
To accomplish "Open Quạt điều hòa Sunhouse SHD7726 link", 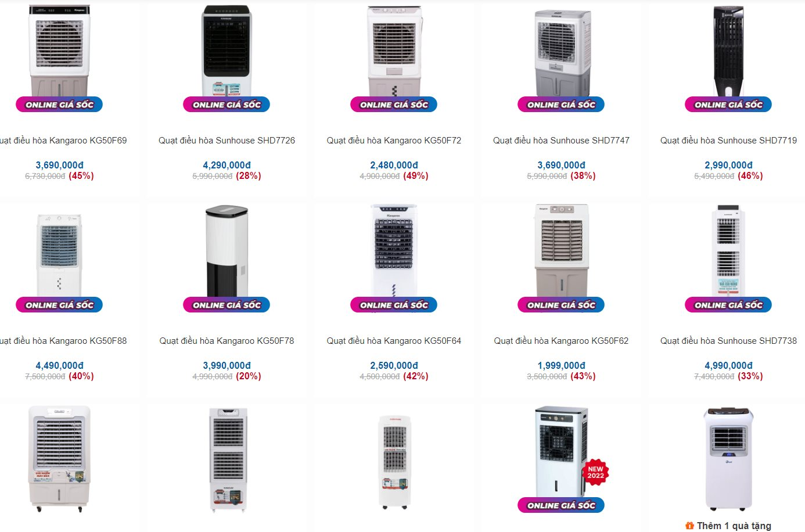I will click(227, 141).
